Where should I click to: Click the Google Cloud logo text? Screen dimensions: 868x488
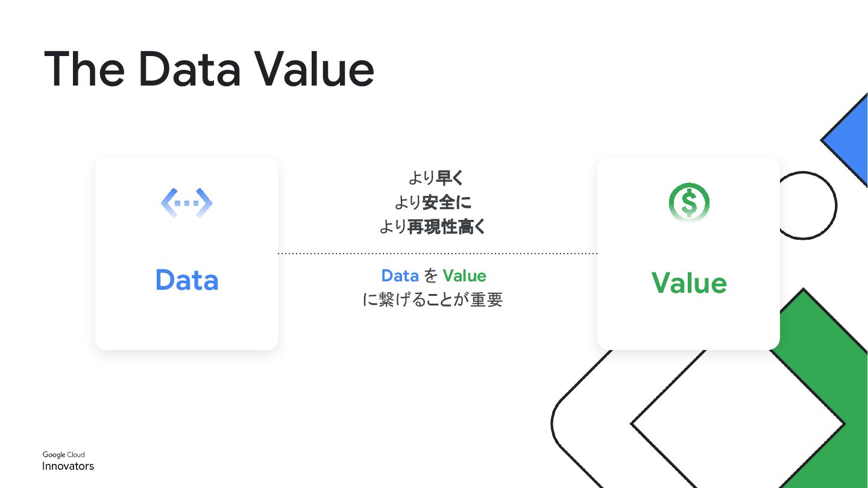pyautogui.click(x=63, y=455)
